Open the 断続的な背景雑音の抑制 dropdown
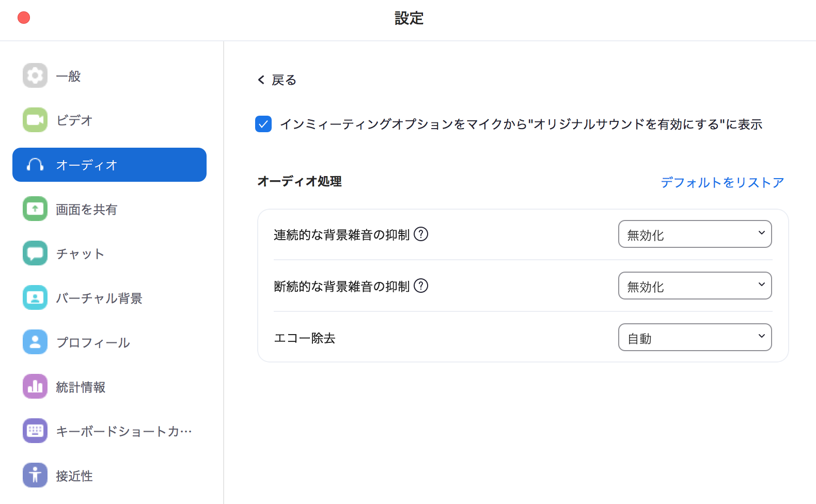The width and height of the screenshot is (816, 504). (695, 286)
